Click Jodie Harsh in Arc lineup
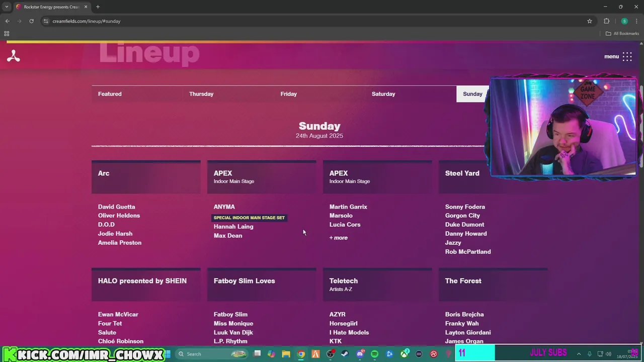 pos(115,234)
